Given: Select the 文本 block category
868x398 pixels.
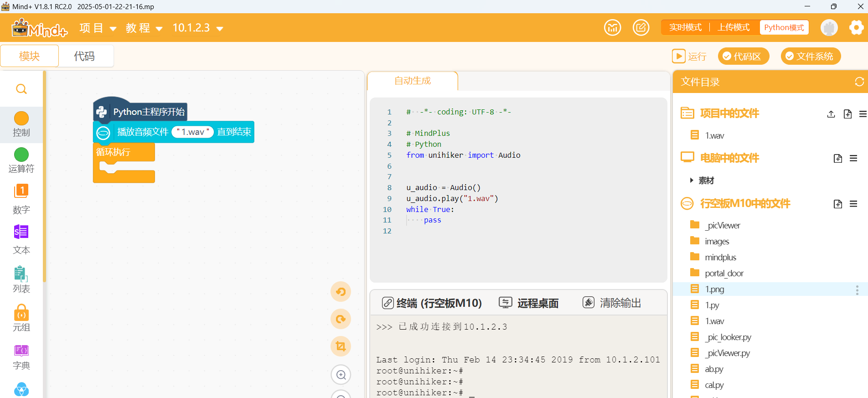Looking at the screenshot, I should coord(21,239).
